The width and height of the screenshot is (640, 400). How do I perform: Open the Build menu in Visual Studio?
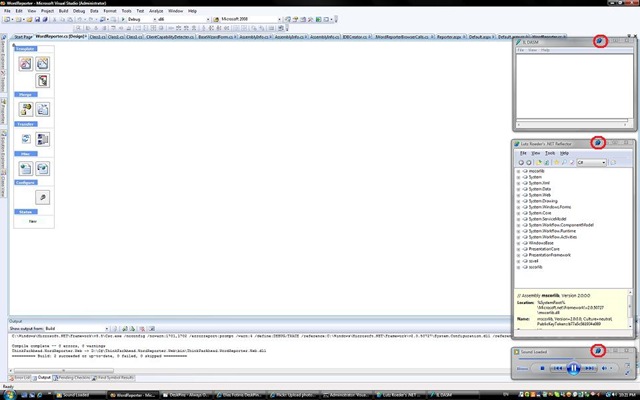(63, 11)
